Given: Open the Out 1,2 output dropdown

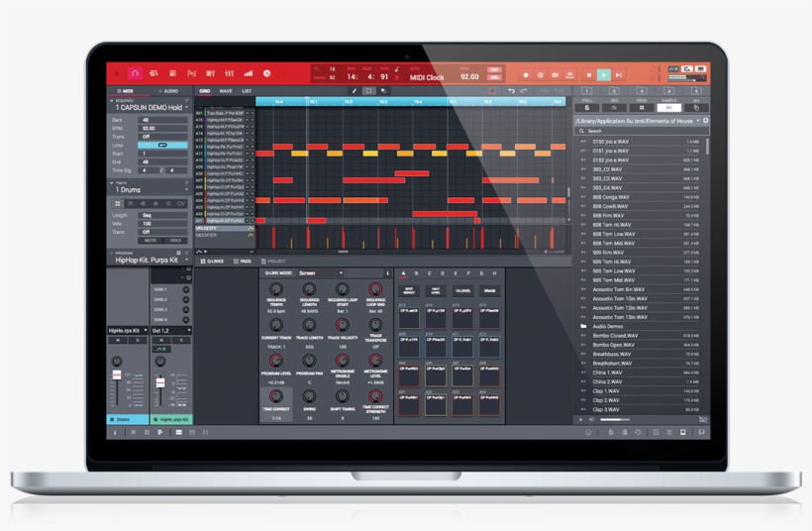Looking at the screenshot, I should click(x=171, y=330).
